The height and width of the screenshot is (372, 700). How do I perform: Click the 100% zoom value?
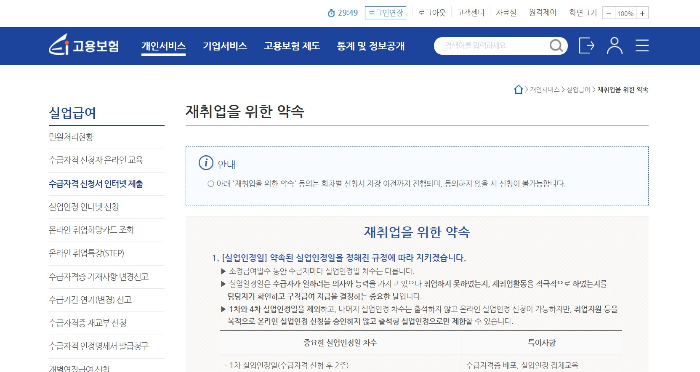[x=625, y=13]
